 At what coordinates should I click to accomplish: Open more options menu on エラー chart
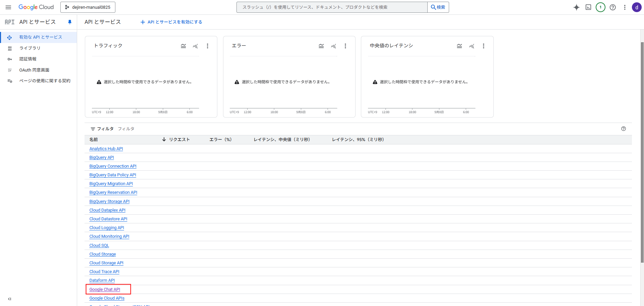(x=345, y=46)
